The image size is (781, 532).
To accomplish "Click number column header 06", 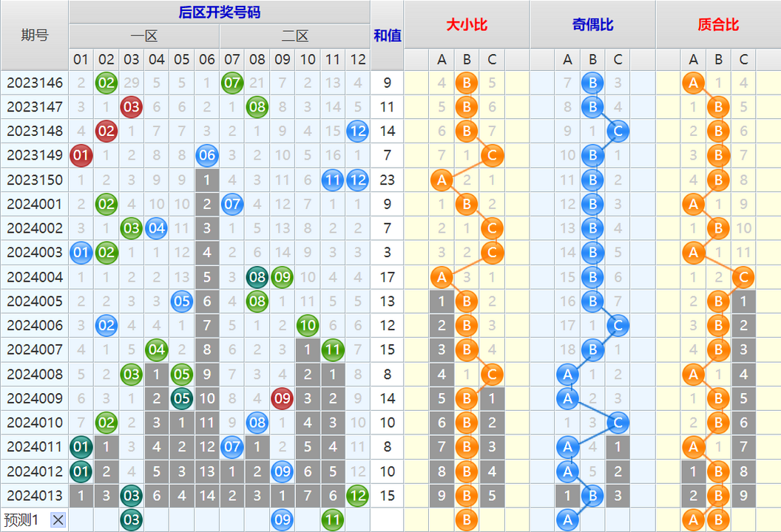I will pyautogui.click(x=206, y=60).
